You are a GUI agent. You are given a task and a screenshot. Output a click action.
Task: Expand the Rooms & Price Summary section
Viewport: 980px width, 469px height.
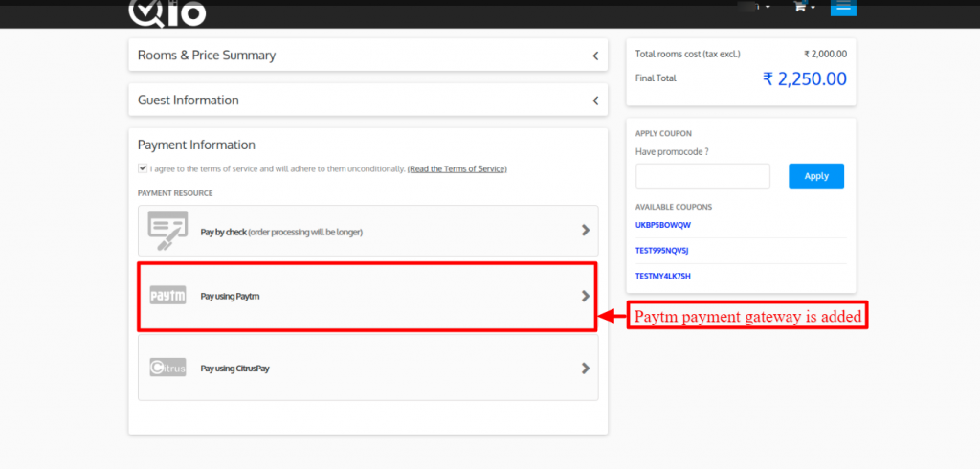[x=368, y=55]
